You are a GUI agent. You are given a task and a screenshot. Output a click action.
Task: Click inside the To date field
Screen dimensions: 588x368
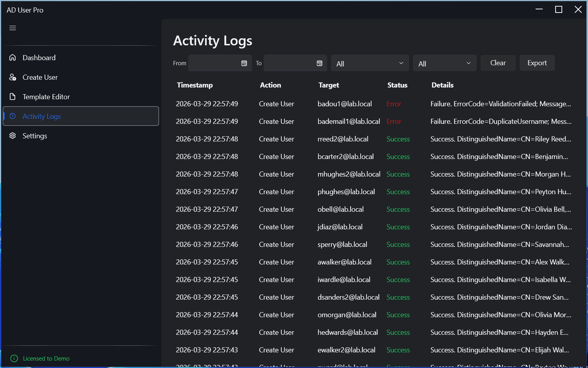[291, 63]
